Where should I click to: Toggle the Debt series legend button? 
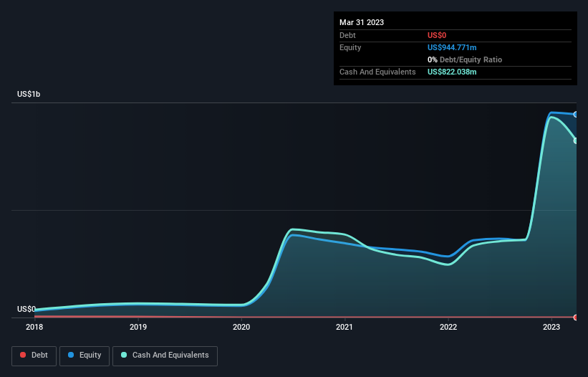click(x=34, y=355)
